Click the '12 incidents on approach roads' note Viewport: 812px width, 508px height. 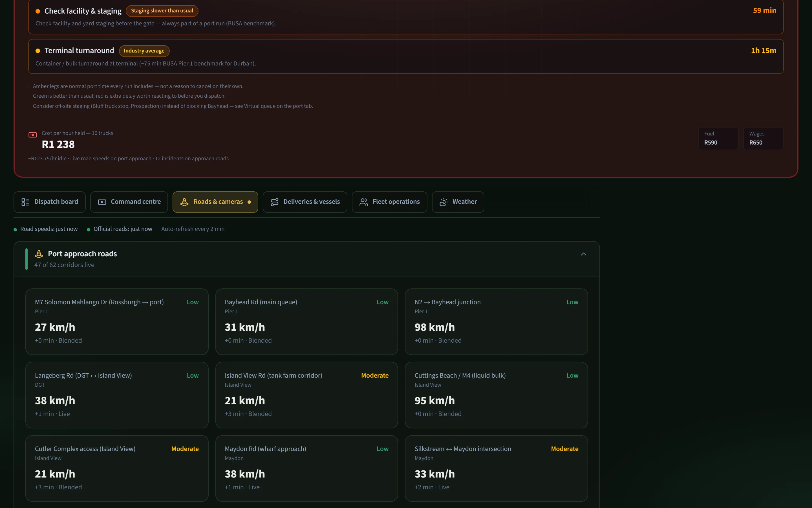(x=192, y=159)
